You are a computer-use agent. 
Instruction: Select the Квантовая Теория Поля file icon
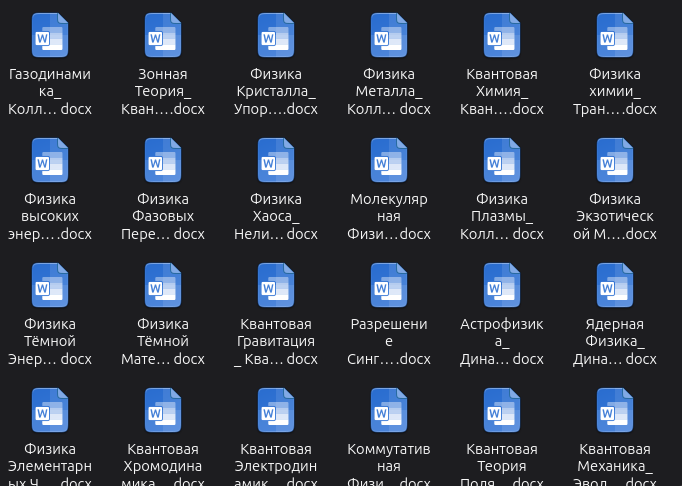tap(502, 410)
